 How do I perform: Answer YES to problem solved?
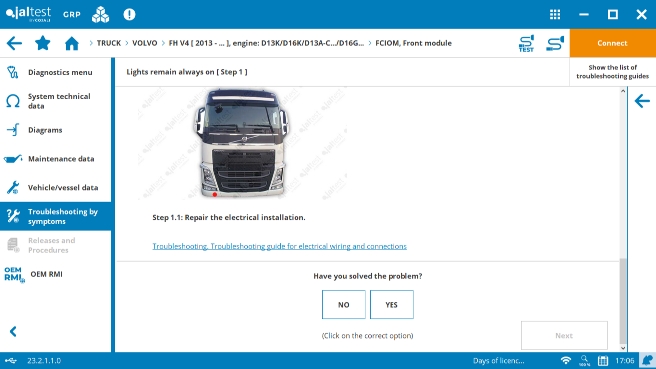(392, 305)
